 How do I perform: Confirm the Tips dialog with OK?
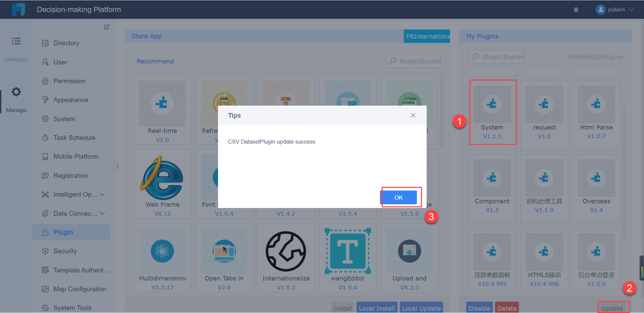coord(398,198)
